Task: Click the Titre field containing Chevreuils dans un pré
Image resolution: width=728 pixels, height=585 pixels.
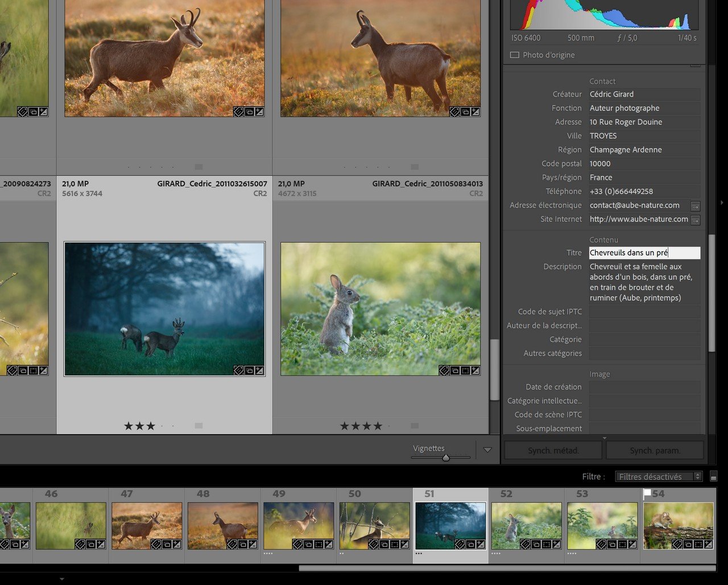Action: pyautogui.click(x=644, y=253)
